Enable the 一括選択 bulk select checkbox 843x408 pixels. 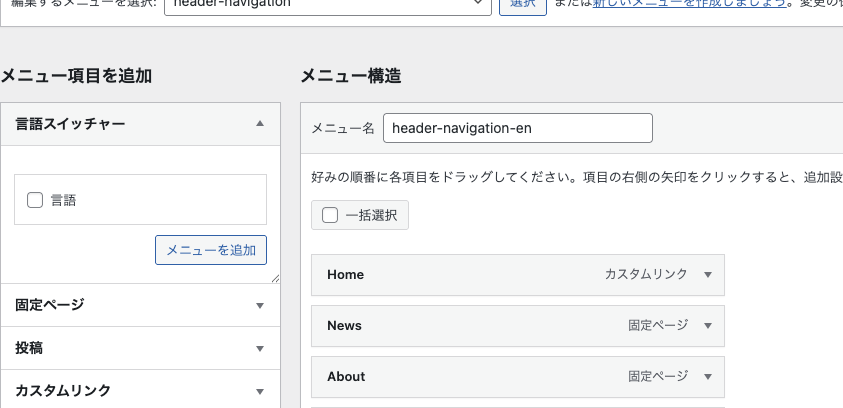coord(330,215)
